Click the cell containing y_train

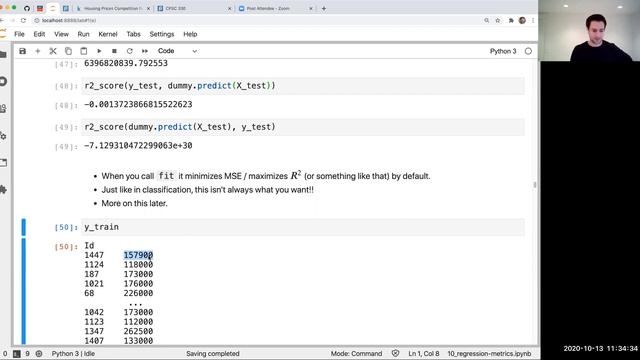point(303,227)
